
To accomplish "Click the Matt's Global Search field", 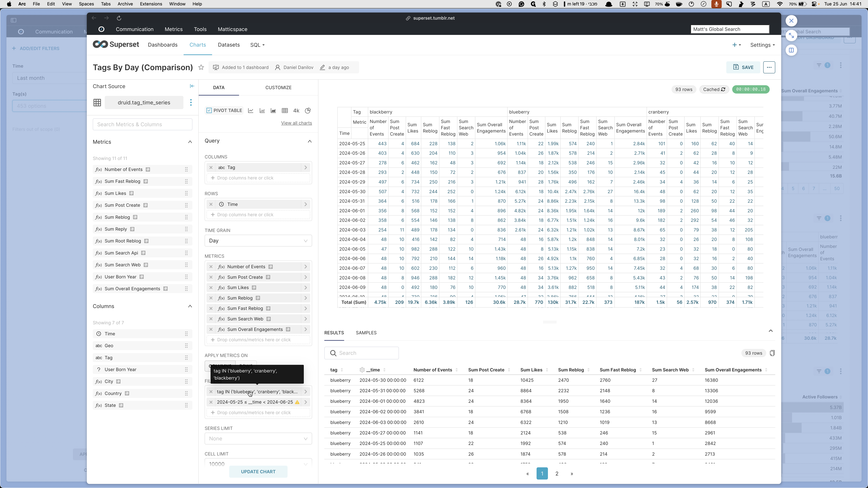I will [730, 29].
